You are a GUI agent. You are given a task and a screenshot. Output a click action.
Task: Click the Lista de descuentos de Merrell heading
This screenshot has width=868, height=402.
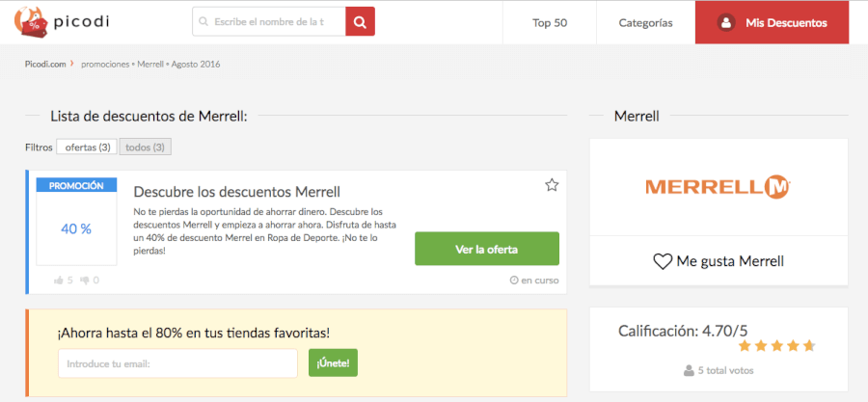149,116
